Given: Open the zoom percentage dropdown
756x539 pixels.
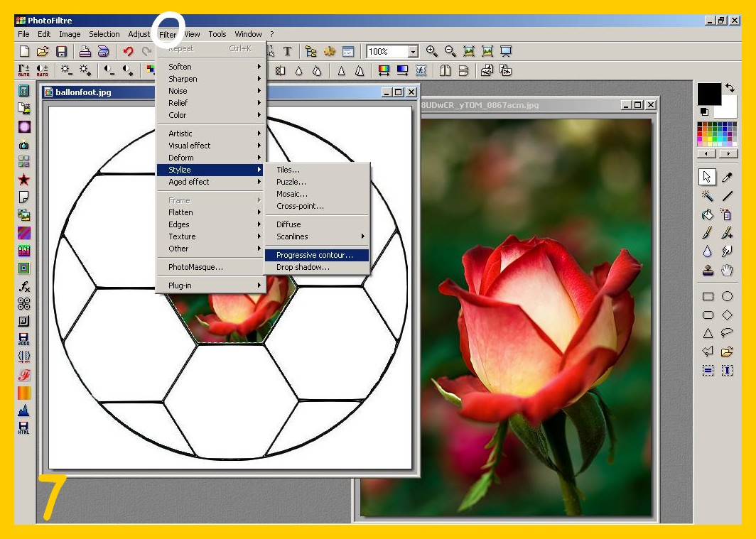Looking at the screenshot, I should coord(413,52).
